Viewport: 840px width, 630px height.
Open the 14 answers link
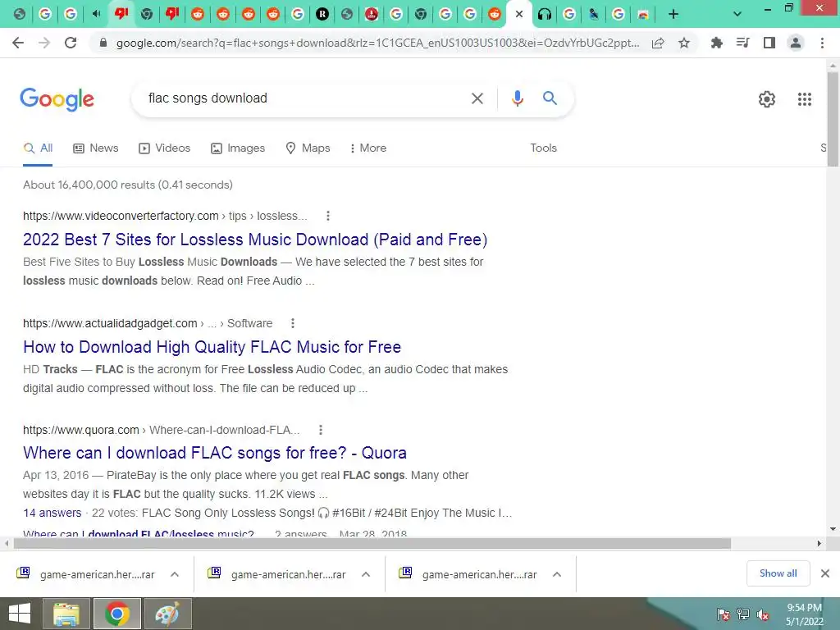click(x=52, y=514)
